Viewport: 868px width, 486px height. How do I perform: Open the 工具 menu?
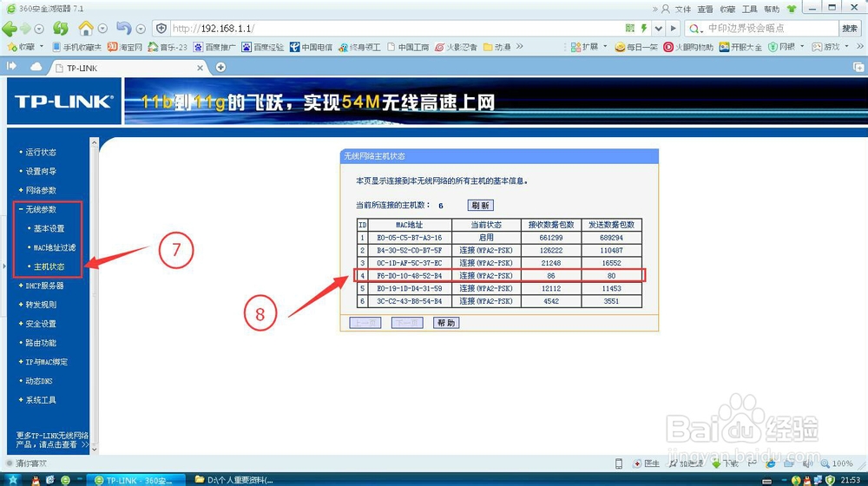(x=750, y=9)
